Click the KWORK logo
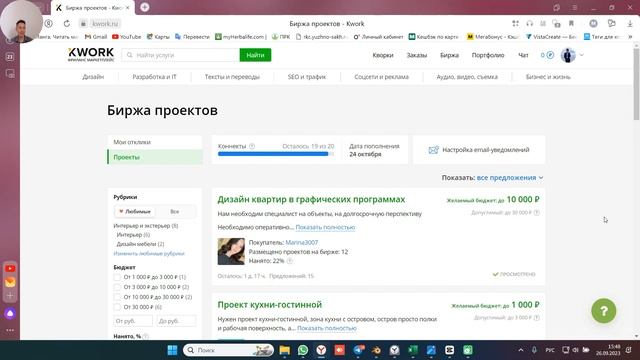 pyautogui.click(x=91, y=55)
